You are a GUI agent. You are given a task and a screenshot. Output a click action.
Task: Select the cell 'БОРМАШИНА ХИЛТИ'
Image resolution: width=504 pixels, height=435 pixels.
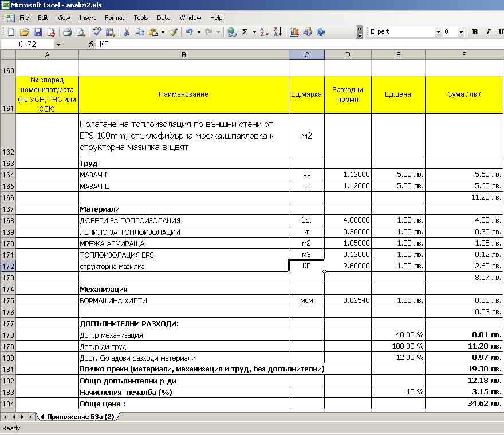click(184, 300)
